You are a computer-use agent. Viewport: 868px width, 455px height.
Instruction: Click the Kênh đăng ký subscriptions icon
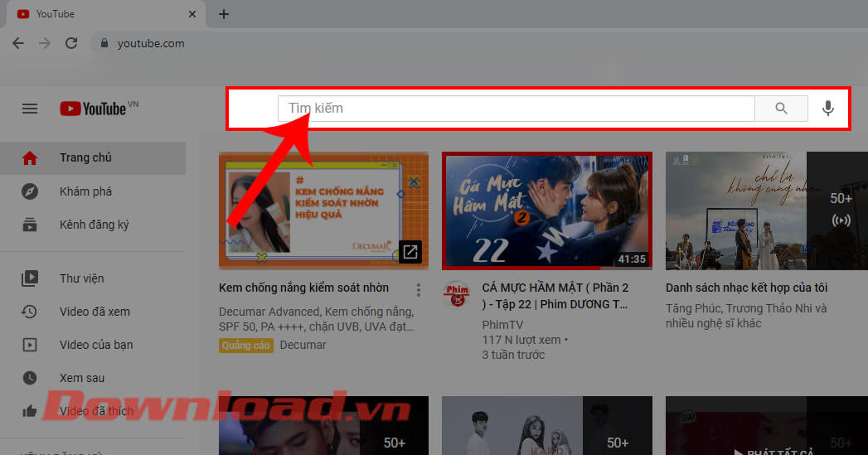pos(30,225)
